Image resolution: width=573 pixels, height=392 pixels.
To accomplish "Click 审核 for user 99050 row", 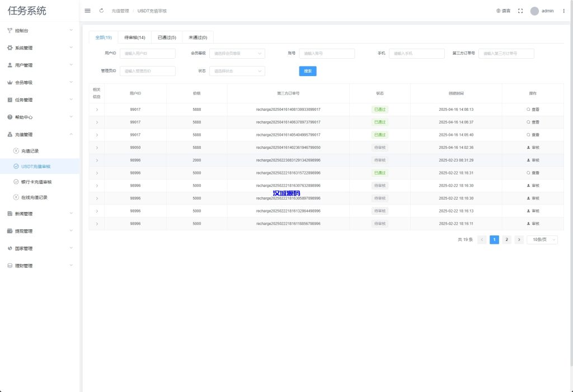I will coord(533,148).
